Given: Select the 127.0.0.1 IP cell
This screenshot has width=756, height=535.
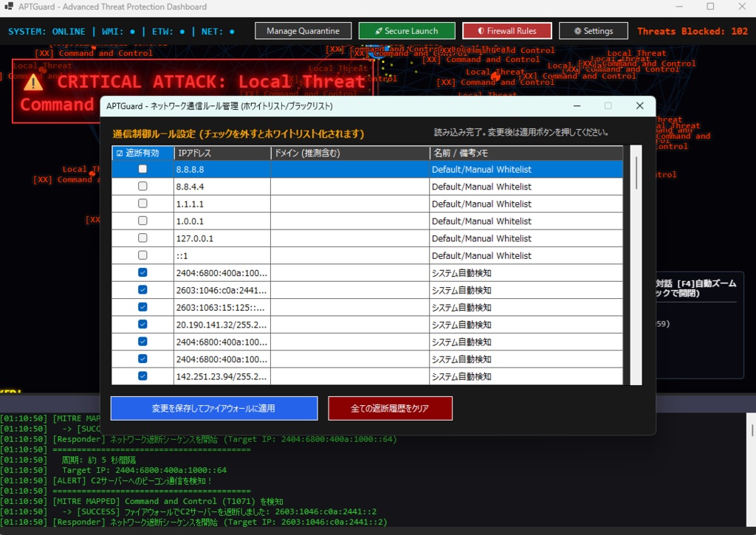Looking at the screenshot, I should tap(222, 238).
